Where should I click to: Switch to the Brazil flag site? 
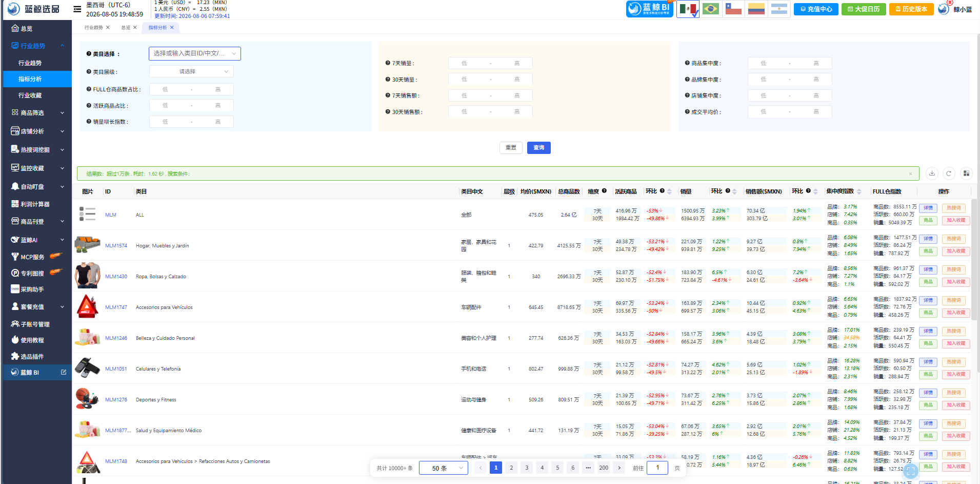click(710, 9)
